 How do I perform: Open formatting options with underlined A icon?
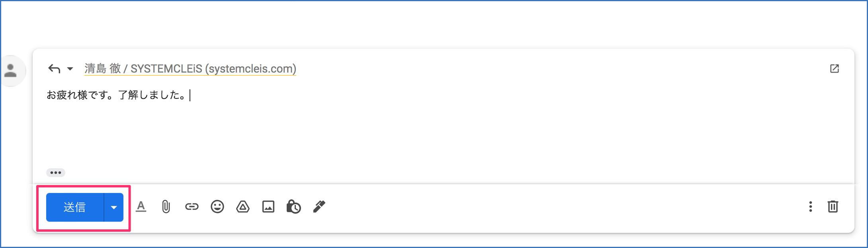click(141, 207)
